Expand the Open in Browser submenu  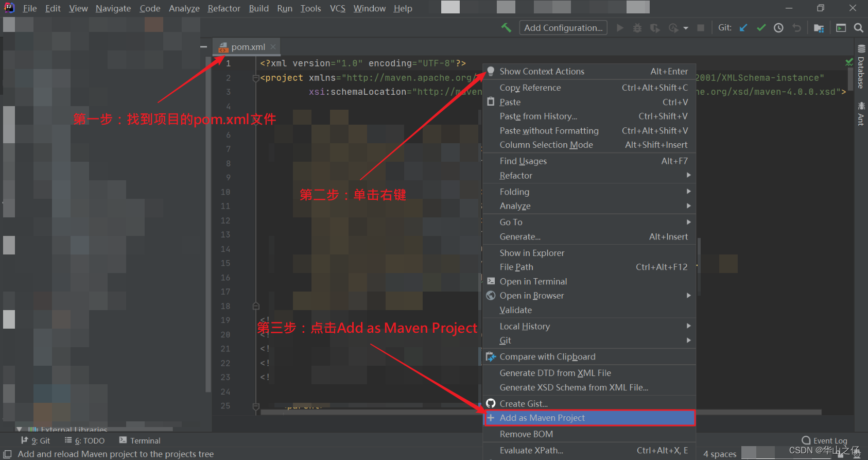[x=589, y=296]
